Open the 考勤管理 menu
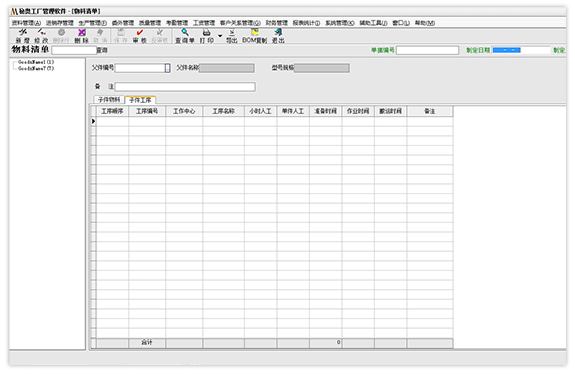The width and height of the screenshot is (575, 374). pos(177,23)
